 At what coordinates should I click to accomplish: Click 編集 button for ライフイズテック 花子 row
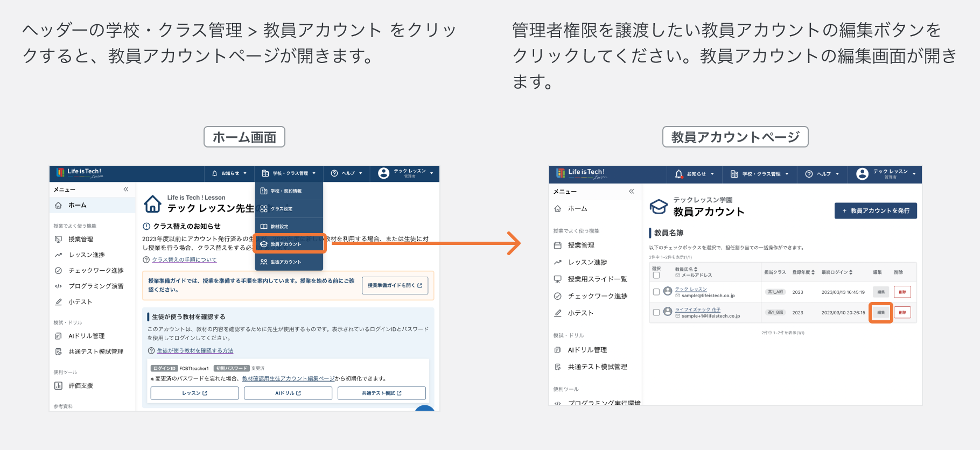click(881, 312)
